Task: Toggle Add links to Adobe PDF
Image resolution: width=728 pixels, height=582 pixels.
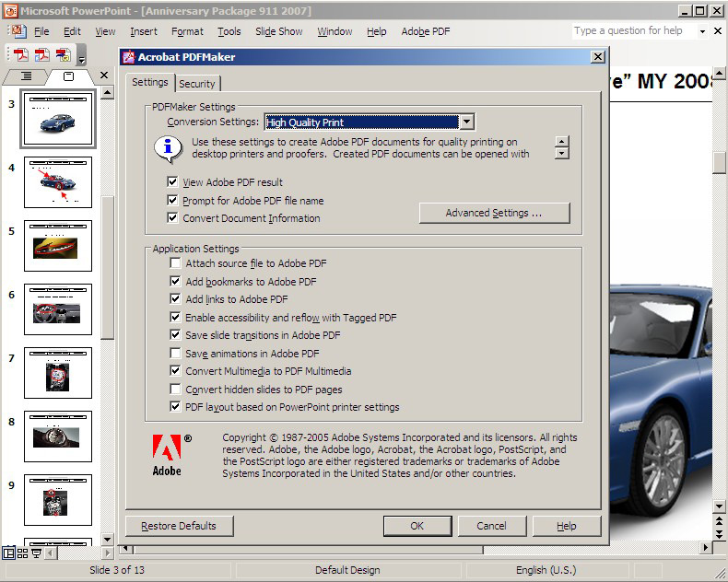Action: tap(175, 299)
